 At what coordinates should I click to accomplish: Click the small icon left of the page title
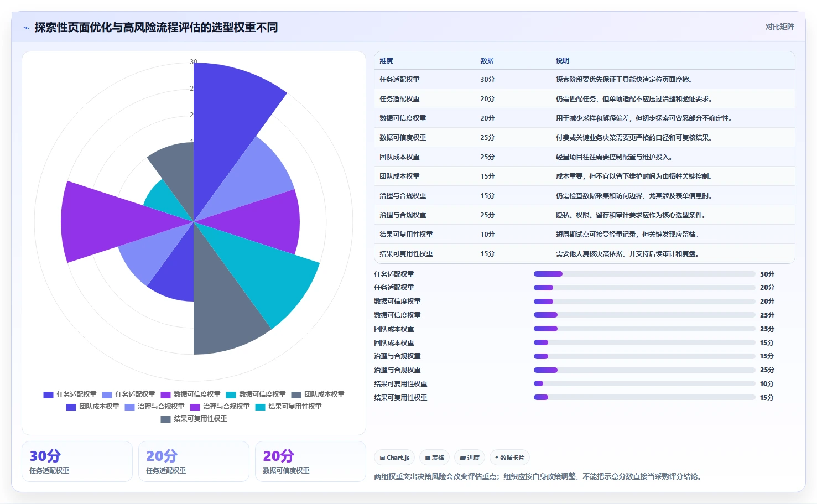26,28
